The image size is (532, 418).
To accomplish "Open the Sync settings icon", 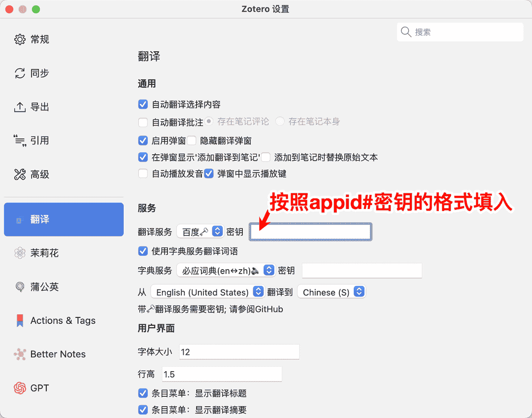I will (x=20, y=73).
